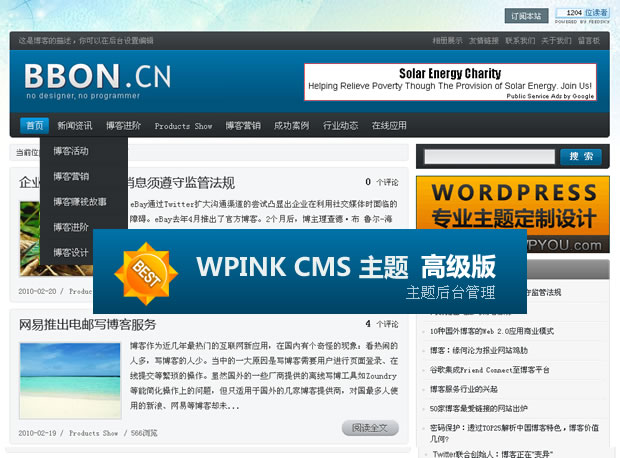
Task: Click Products Show category under 网易 article
Action: click(94, 433)
